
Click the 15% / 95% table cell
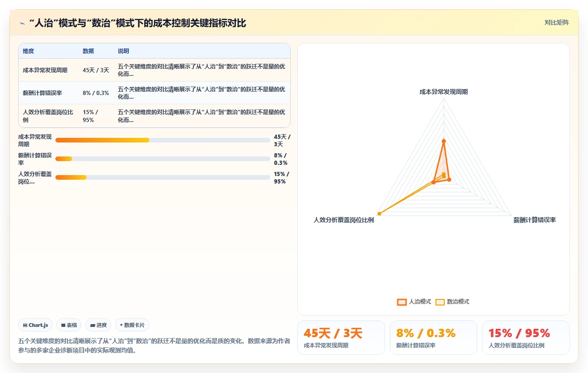tap(90, 115)
